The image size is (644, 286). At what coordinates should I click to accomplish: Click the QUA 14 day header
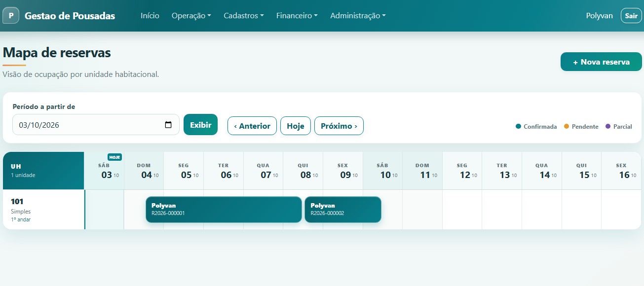542,171
